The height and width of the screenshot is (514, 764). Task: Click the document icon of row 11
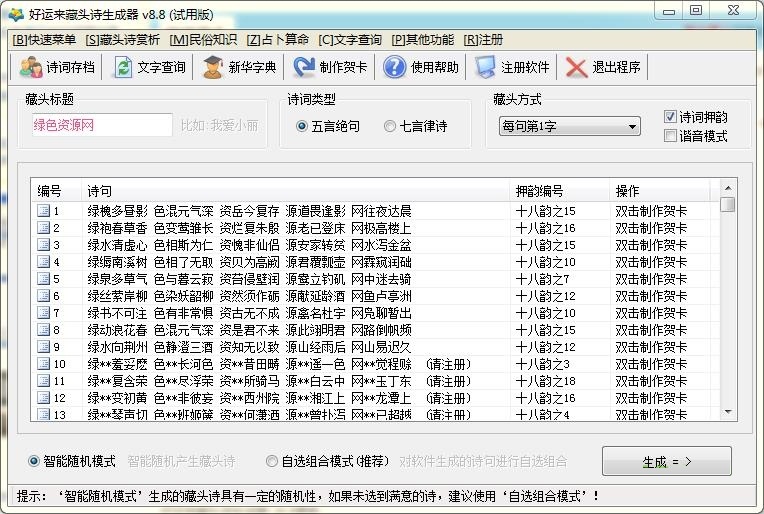[43, 381]
